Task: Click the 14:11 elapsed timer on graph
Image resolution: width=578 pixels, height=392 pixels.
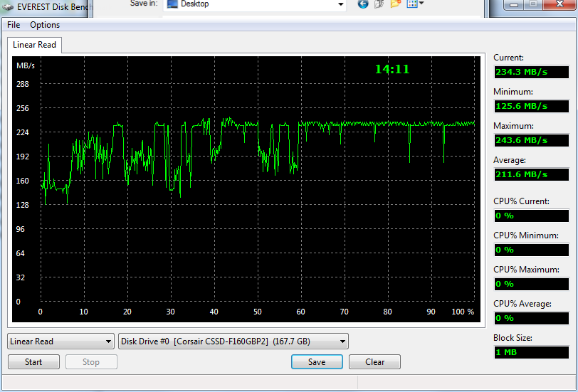Action: [392, 69]
